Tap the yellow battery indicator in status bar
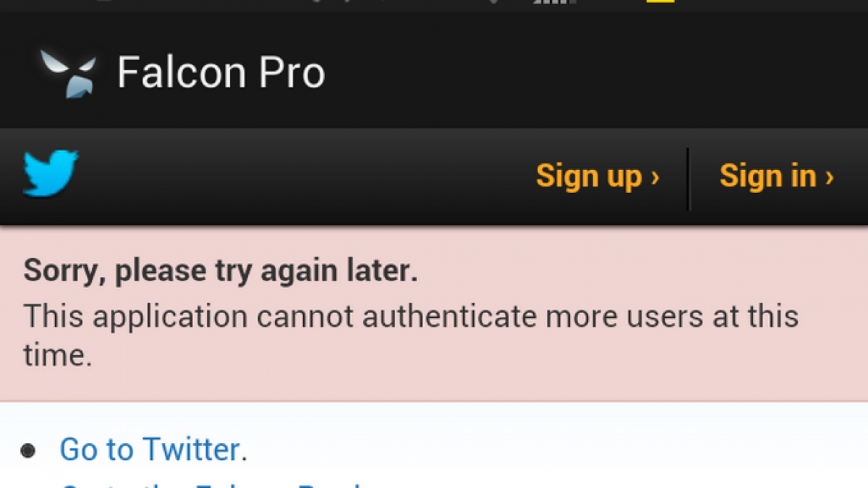This screenshot has width=868, height=488. pyautogui.click(x=660, y=1)
